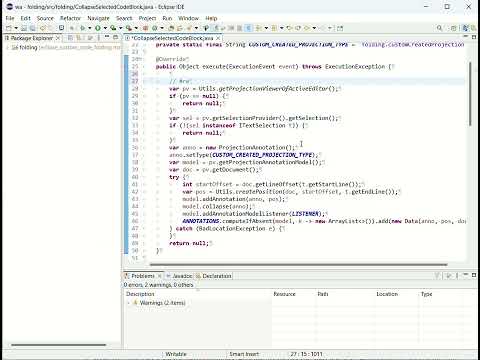The image size is (480, 360).
Task: Toggle Link with Editor in Package Explorer
Action: click(79, 38)
